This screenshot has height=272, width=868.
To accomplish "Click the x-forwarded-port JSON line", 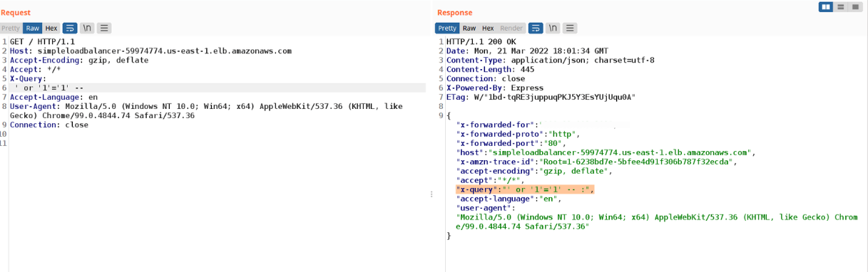I will pos(512,143).
